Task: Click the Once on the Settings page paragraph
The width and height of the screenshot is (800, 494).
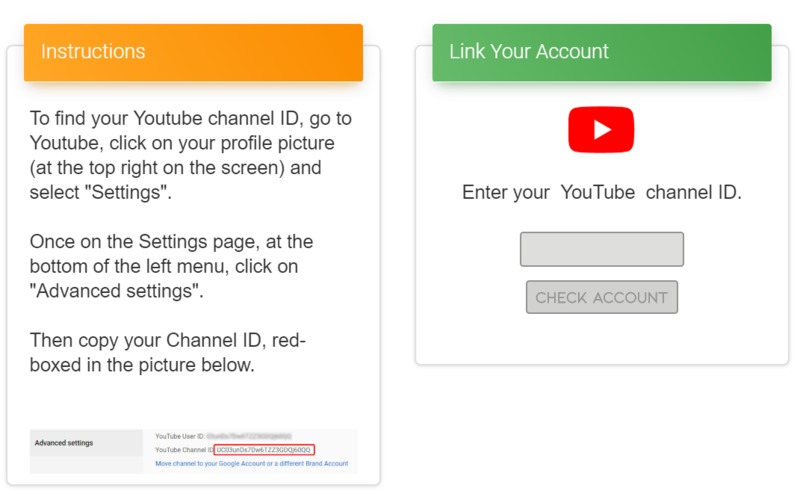Action: click(x=171, y=266)
